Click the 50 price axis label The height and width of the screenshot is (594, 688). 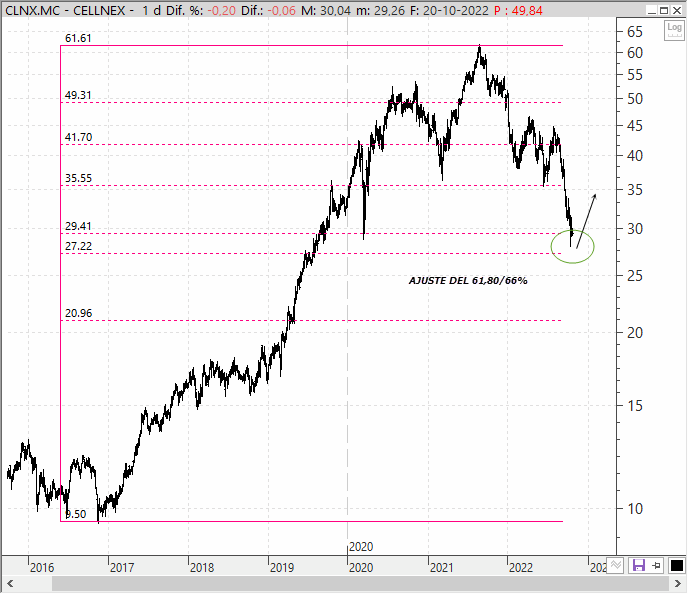[635, 99]
